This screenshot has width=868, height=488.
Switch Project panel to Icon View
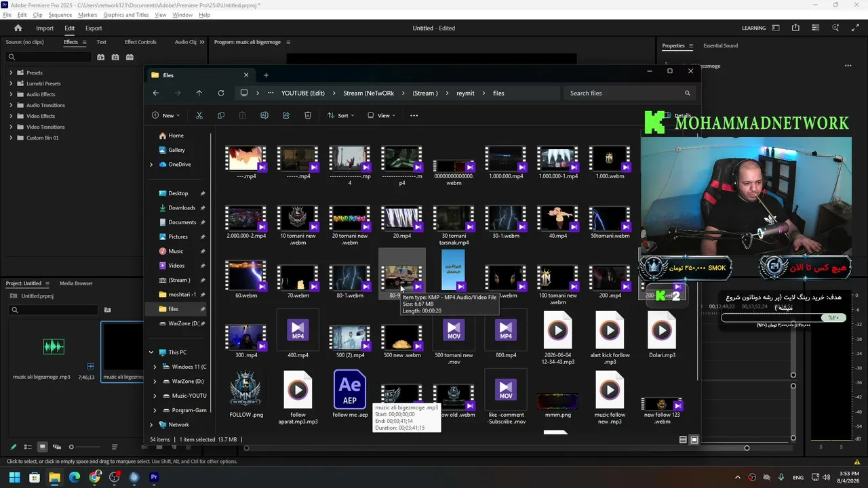[42, 447]
